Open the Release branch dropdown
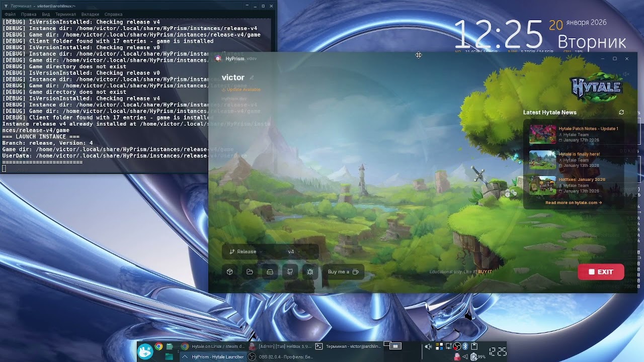 [x=247, y=252]
